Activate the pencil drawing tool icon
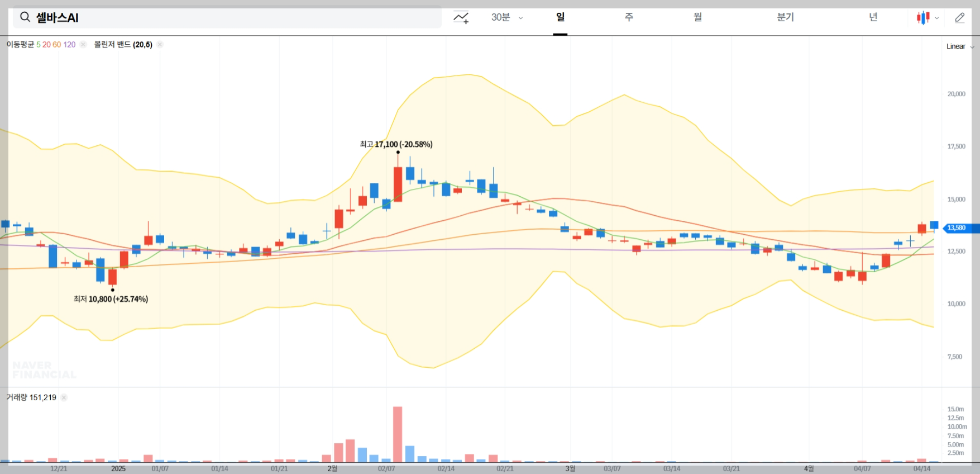Viewport: 980px width, 474px height. pyautogui.click(x=960, y=18)
